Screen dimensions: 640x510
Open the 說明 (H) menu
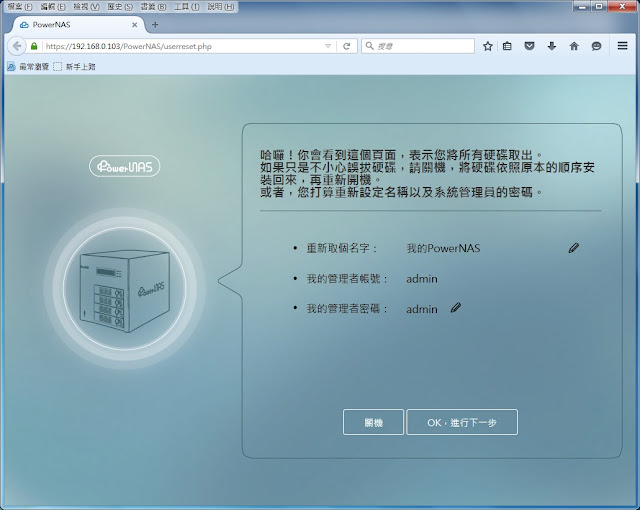tap(221, 7)
